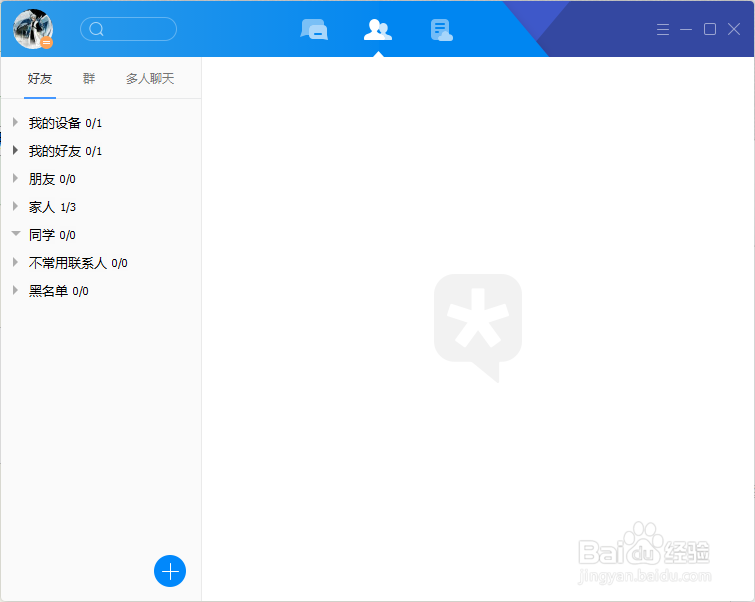This screenshot has width=755, height=602.
Task: Maximize the TIM window
Action: [710, 29]
